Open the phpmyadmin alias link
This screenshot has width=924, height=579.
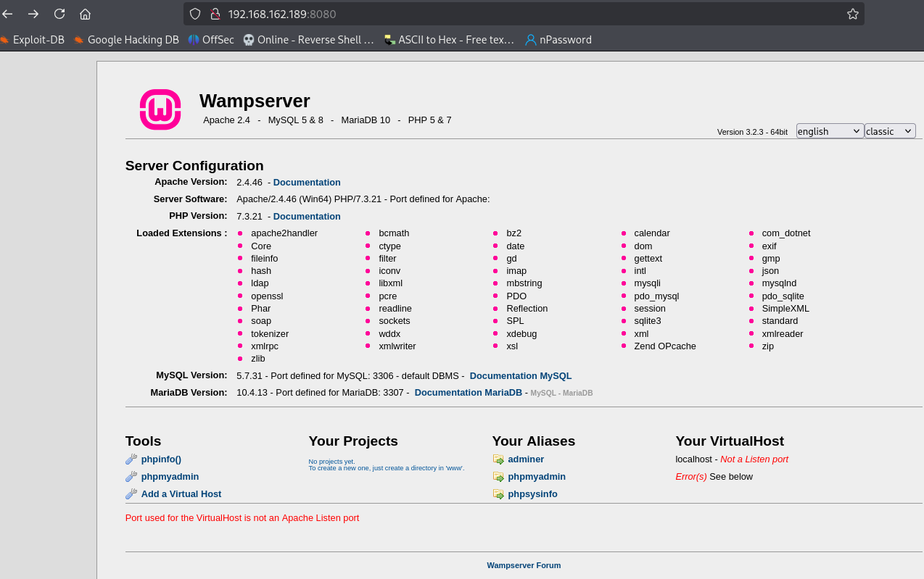pyautogui.click(x=537, y=477)
